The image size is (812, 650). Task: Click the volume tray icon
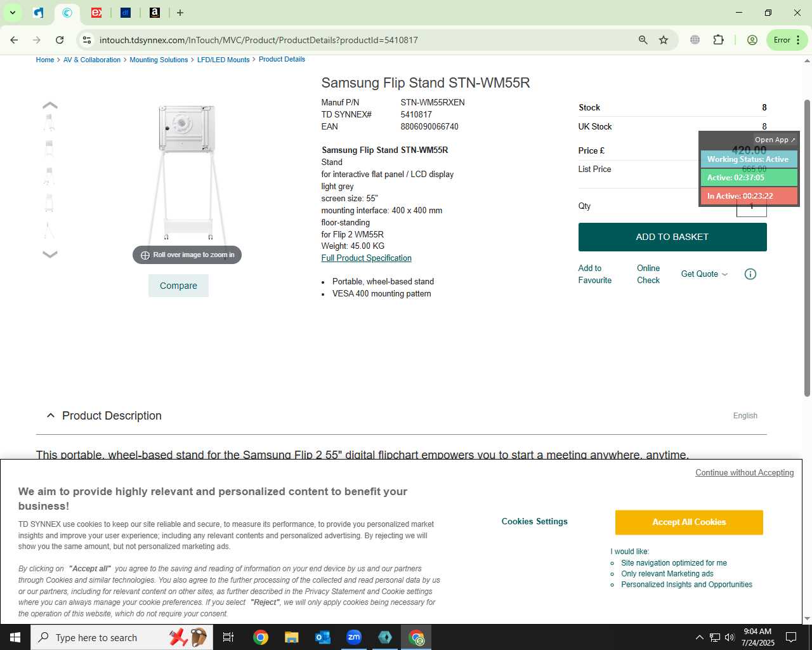[730, 637]
